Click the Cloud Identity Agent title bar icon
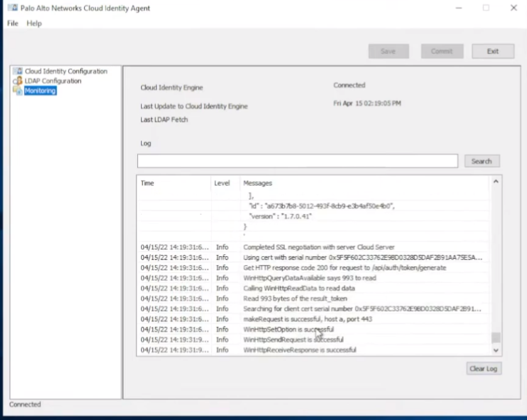Image resolution: width=527 pixels, height=420 pixels. [x=13, y=8]
